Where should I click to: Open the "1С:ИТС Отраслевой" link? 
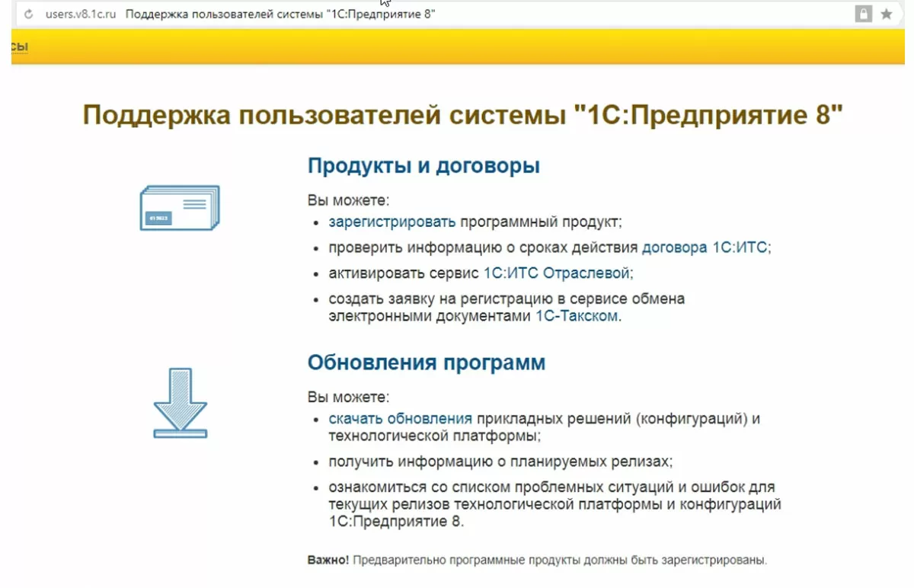pos(558,273)
